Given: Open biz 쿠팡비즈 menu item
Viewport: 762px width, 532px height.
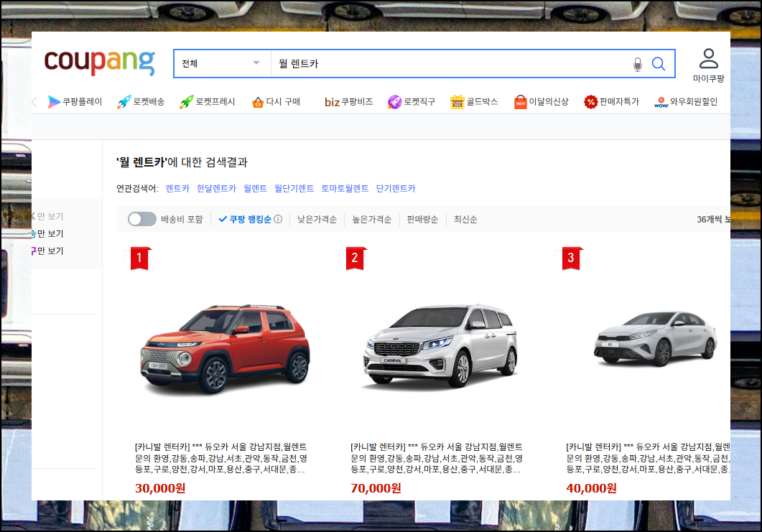Looking at the screenshot, I should click(x=348, y=101).
